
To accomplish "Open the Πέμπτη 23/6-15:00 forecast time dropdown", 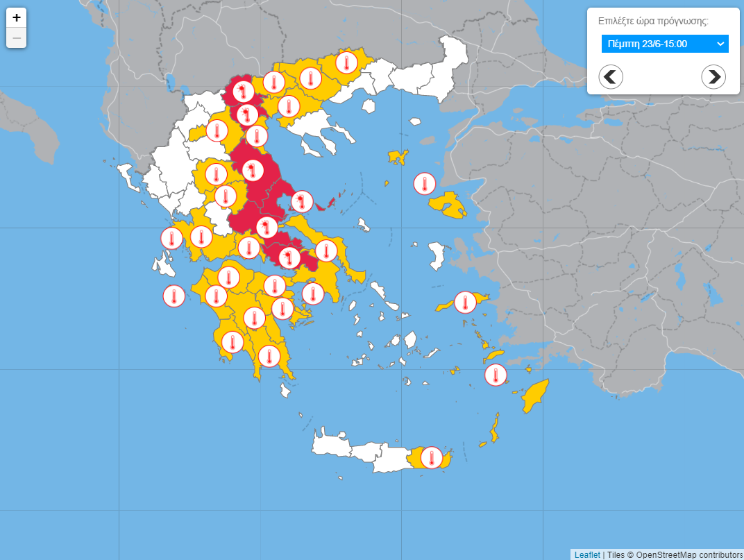I will tap(664, 44).
